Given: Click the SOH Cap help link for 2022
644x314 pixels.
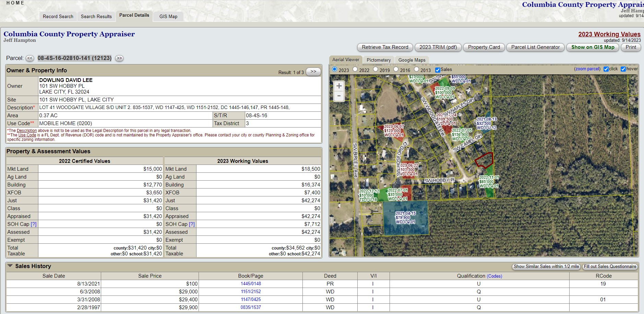Looking at the screenshot, I should [34, 224].
